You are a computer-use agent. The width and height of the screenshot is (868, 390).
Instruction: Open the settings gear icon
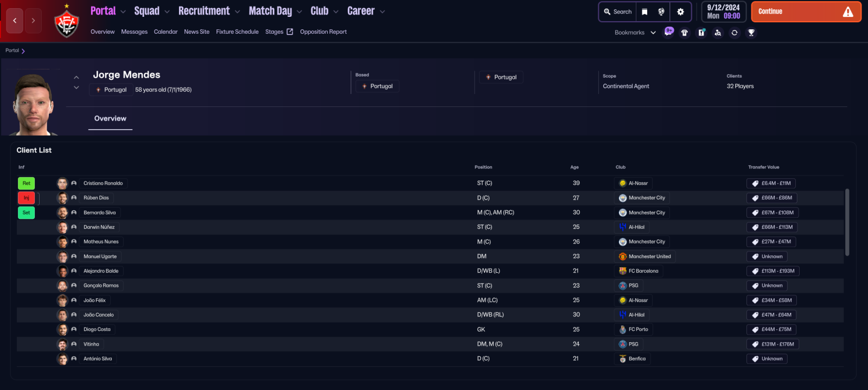[680, 12]
